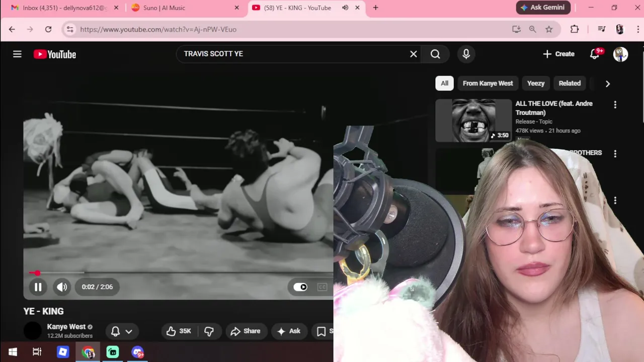The image size is (644, 362).
Task: Open Streamlabs from the taskbar
Action: (x=113, y=352)
